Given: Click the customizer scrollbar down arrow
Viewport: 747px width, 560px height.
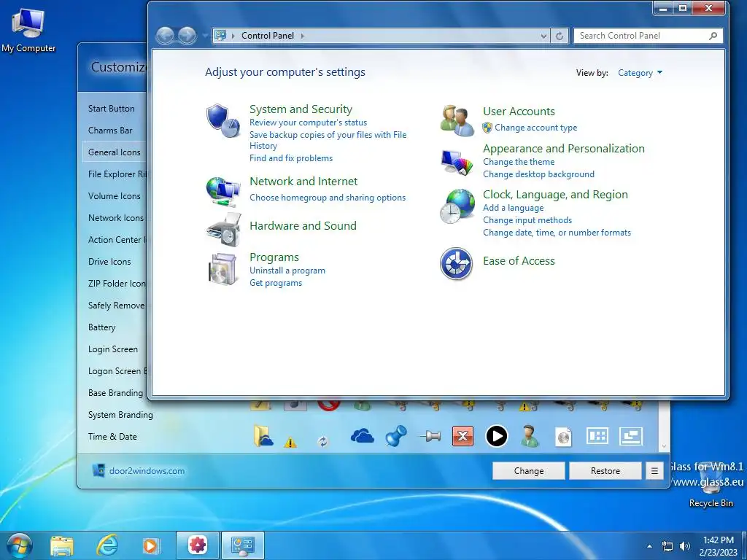Looking at the screenshot, I should tap(664, 446).
